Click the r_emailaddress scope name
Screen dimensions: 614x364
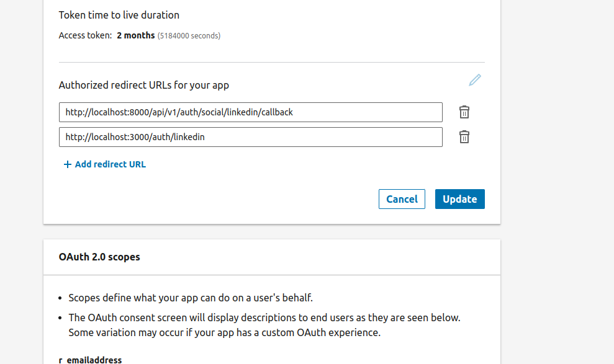tap(91, 360)
